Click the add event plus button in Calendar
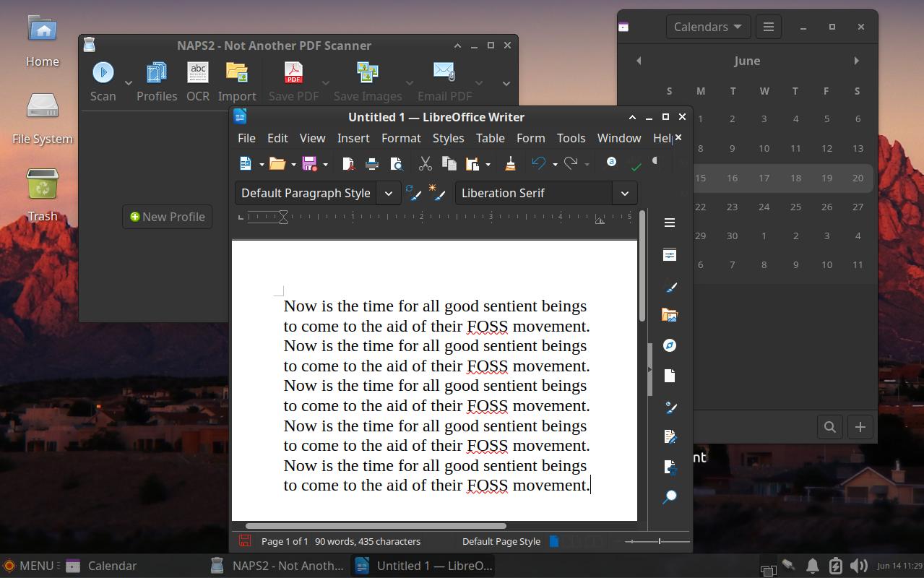The width and height of the screenshot is (924, 578). pyautogui.click(x=860, y=427)
